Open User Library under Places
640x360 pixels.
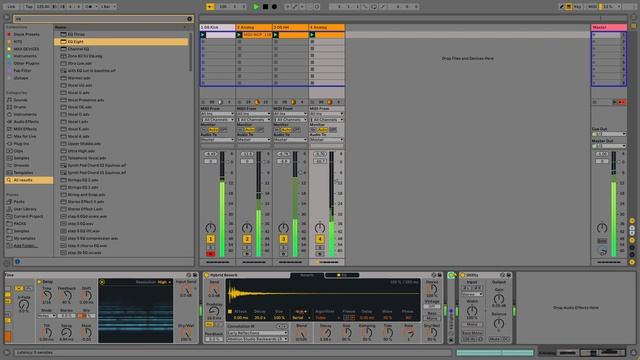point(25,209)
